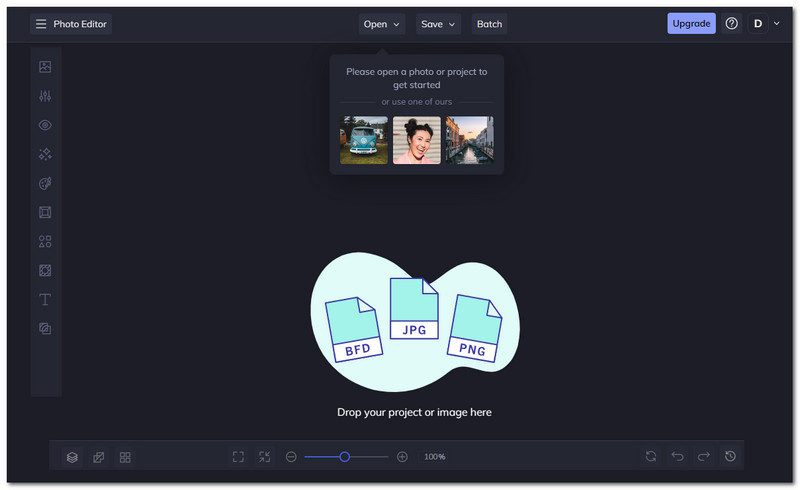Choose the canal sunset sample photo
This screenshot has width=800, height=490.
point(470,140)
